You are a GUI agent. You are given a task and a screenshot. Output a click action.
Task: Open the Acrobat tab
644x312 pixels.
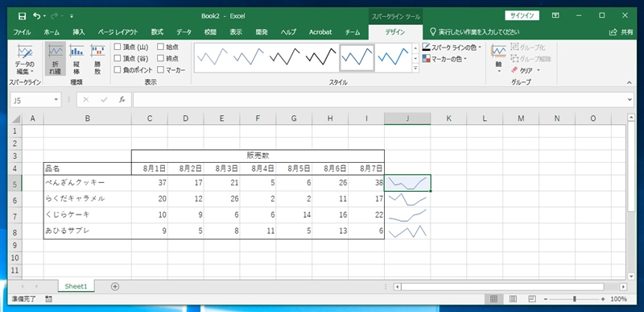point(320,32)
